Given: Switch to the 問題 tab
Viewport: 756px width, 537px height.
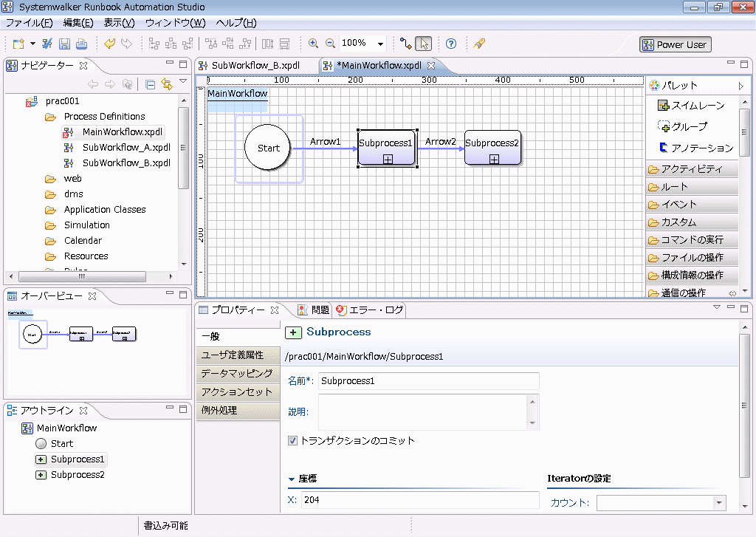Looking at the screenshot, I should coord(313,309).
